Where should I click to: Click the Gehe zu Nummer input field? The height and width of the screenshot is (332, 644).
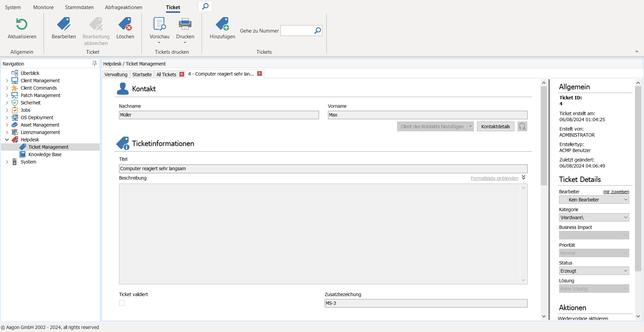pos(297,31)
